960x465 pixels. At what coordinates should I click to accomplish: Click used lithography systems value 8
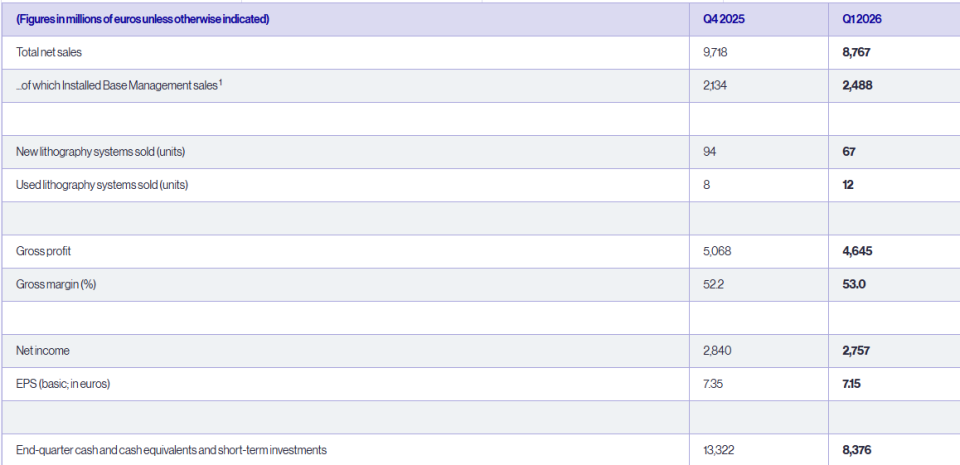click(707, 185)
